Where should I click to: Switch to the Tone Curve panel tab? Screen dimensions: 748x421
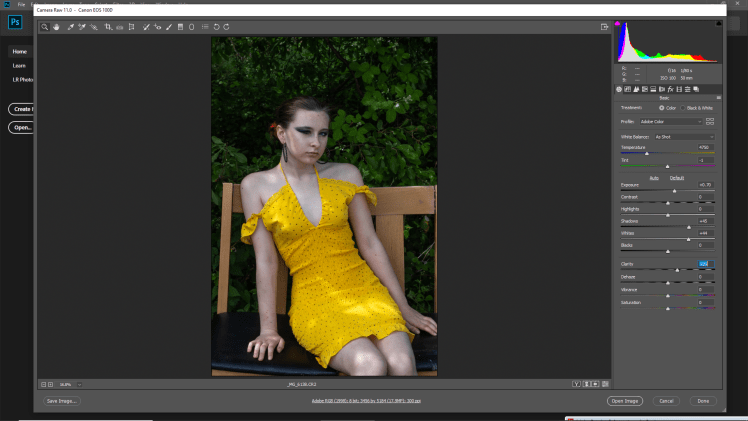629,89
